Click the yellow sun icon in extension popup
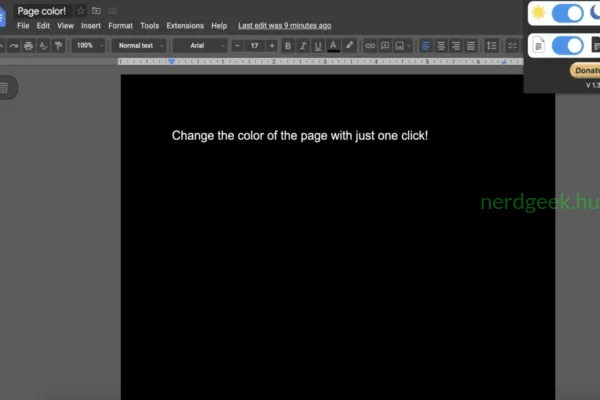Viewport: 600px width, 400px height. 538,13
